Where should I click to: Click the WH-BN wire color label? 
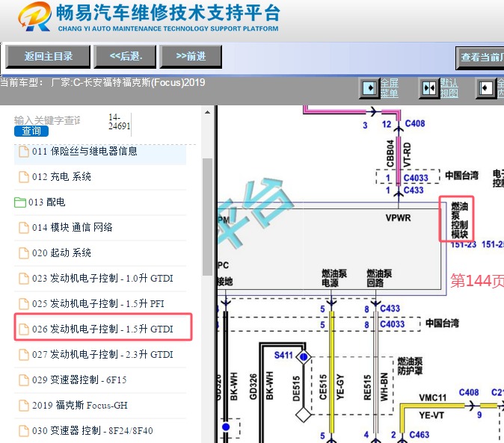pyautogui.click(x=384, y=387)
